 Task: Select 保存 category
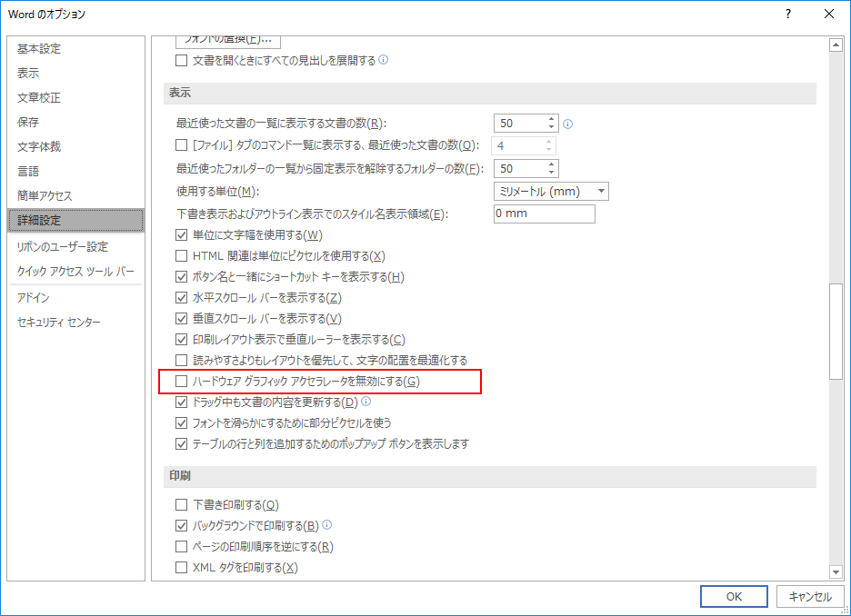tap(76, 122)
